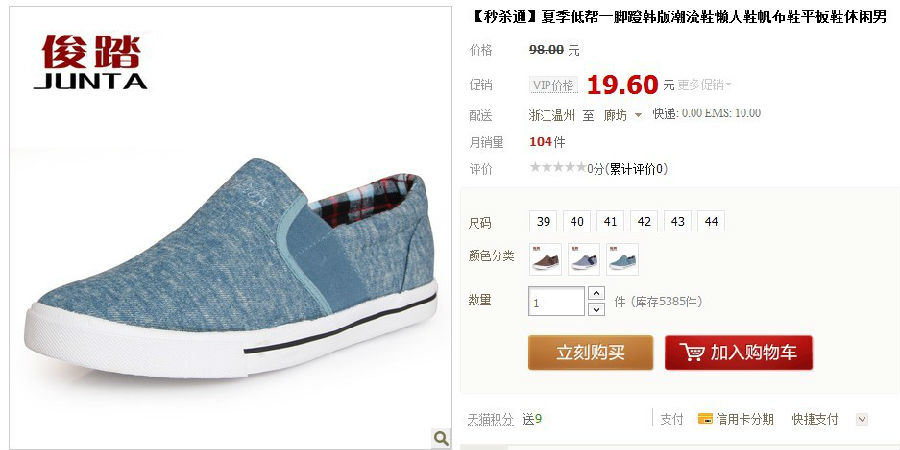This screenshot has height=450, width=900.
Task: Click the Junta brand logo
Action: pyautogui.click(x=91, y=62)
